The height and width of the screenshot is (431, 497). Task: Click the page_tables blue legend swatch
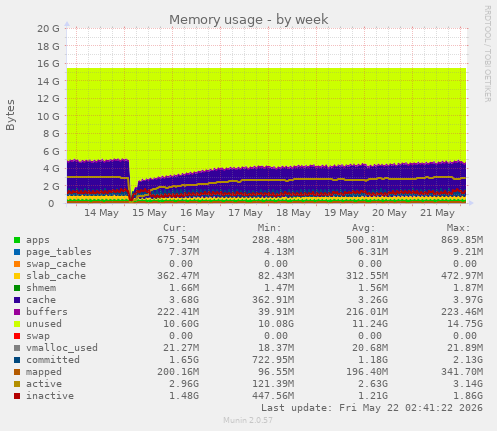pyautogui.click(x=17, y=252)
